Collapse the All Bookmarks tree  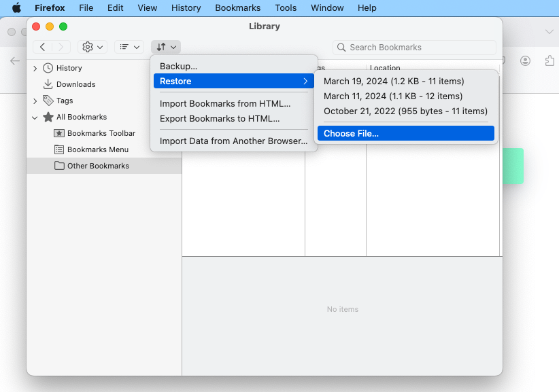point(35,117)
